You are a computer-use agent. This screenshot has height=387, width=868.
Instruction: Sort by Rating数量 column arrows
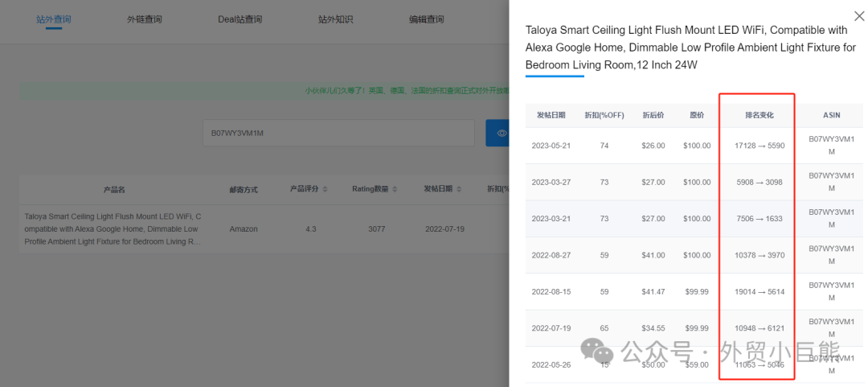[395, 189]
